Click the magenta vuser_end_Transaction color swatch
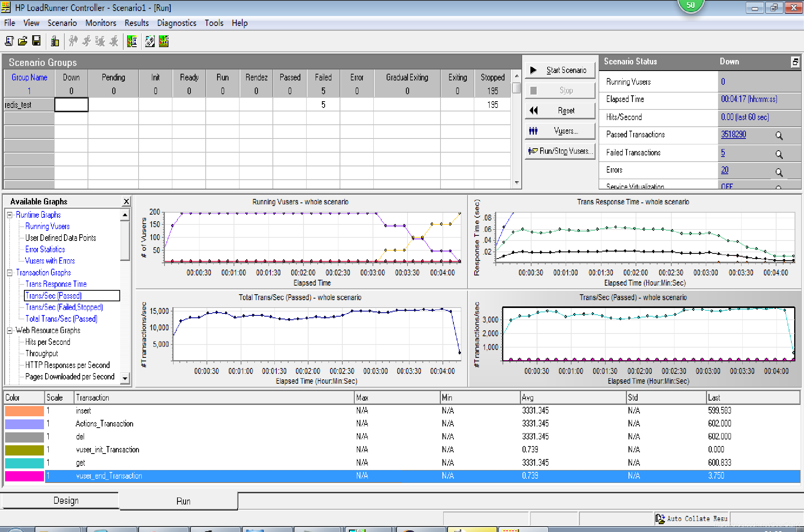804x532 pixels. (x=24, y=476)
